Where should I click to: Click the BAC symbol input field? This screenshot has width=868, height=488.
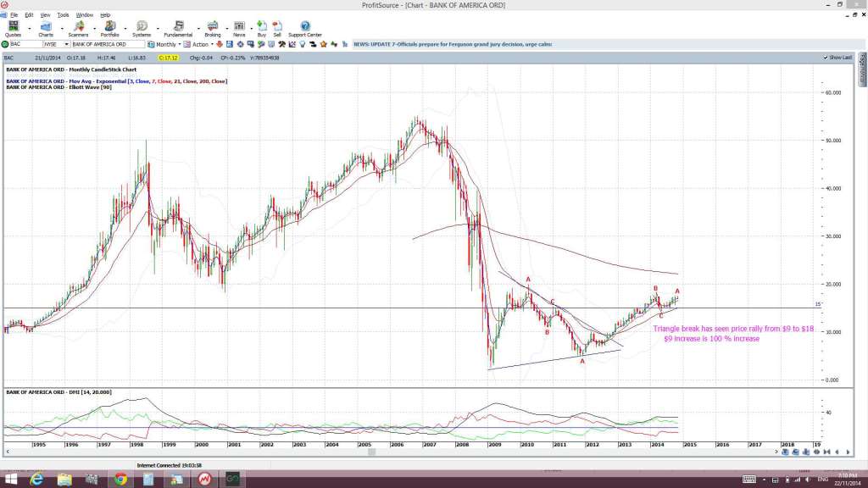[25, 44]
